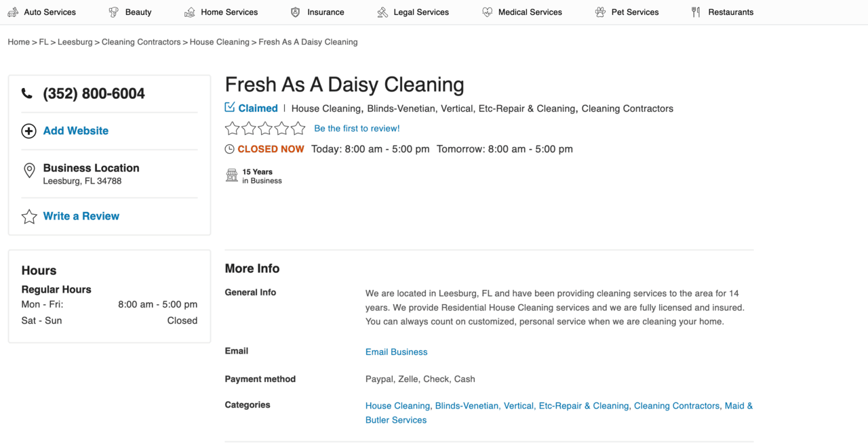Go to Leesburg in the breadcrumb

(75, 42)
